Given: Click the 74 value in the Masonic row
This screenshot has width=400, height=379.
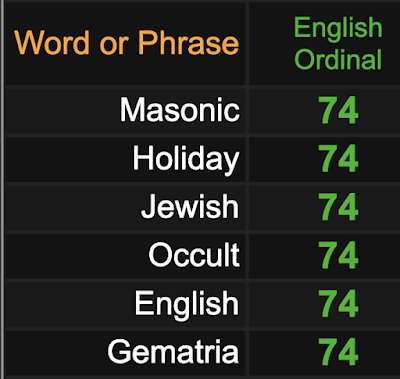Looking at the screenshot, I should click(x=338, y=110).
